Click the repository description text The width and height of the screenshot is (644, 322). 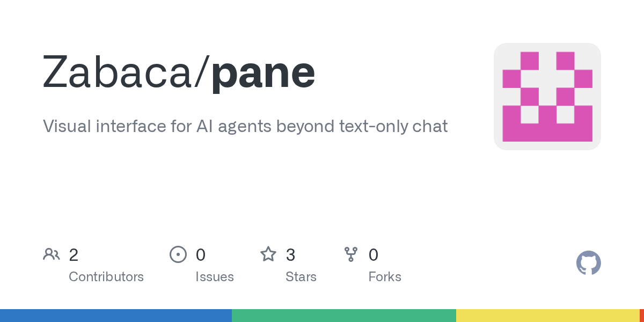pos(245,126)
